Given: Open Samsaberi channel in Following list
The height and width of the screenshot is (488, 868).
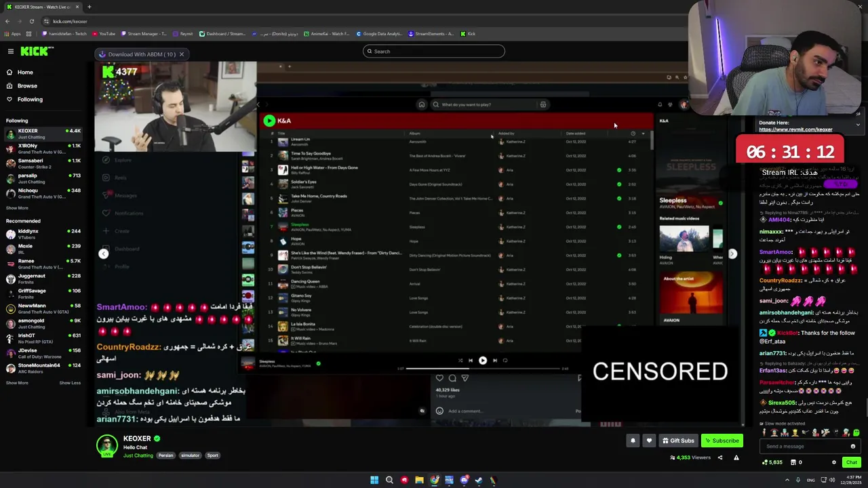Looking at the screenshot, I should 42,163.
